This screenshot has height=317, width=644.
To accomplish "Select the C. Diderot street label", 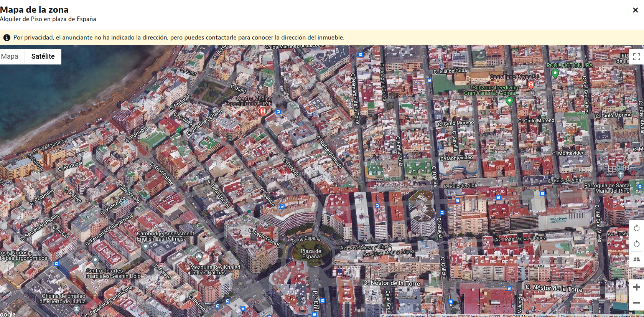I will 290,167.
